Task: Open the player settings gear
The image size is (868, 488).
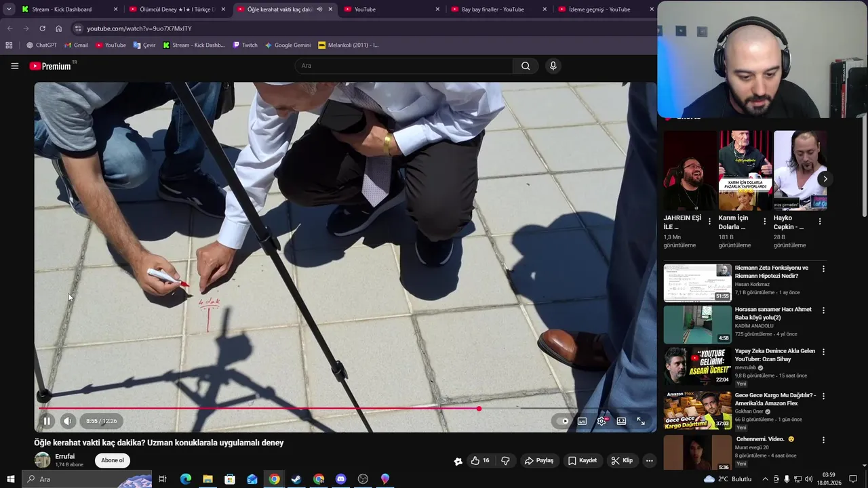Action: tap(601, 421)
